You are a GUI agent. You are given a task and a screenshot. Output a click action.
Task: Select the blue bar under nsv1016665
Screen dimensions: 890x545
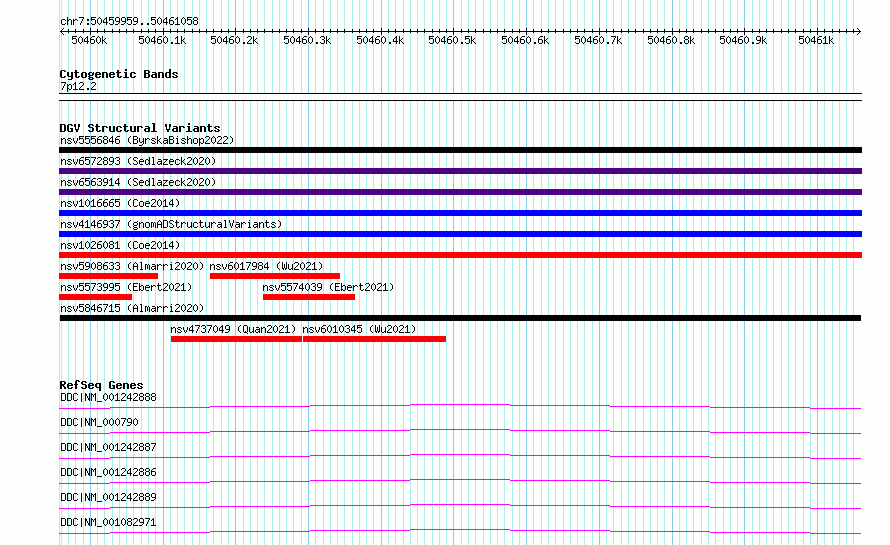pos(460,213)
